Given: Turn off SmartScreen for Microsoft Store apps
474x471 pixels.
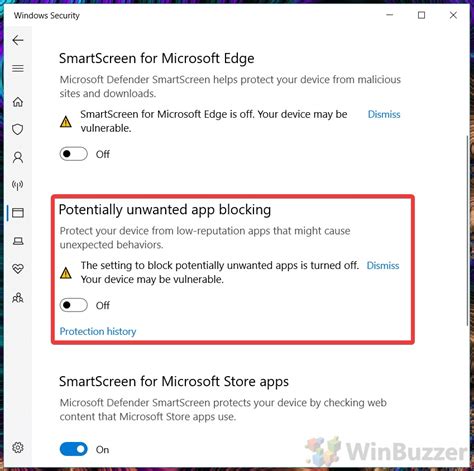Looking at the screenshot, I should (x=74, y=449).
